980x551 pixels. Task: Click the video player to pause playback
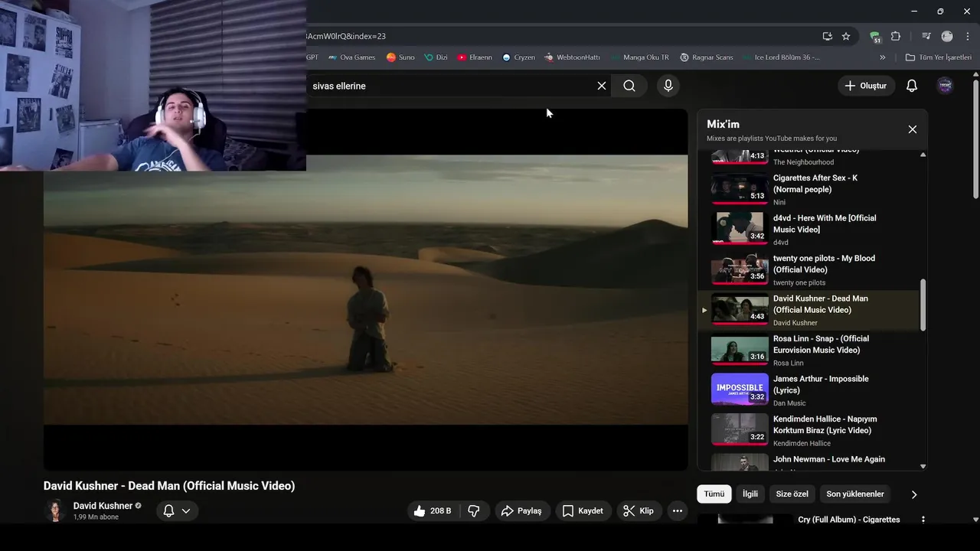click(x=366, y=289)
